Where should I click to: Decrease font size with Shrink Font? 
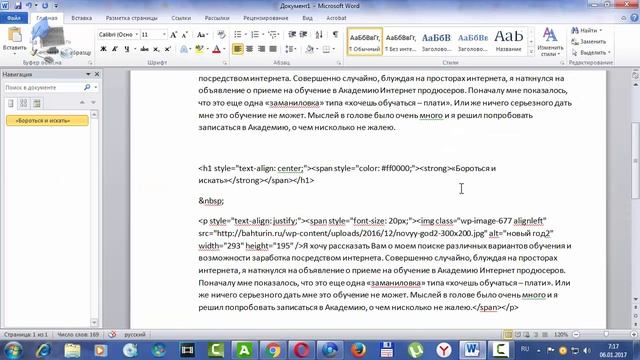[x=184, y=35]
